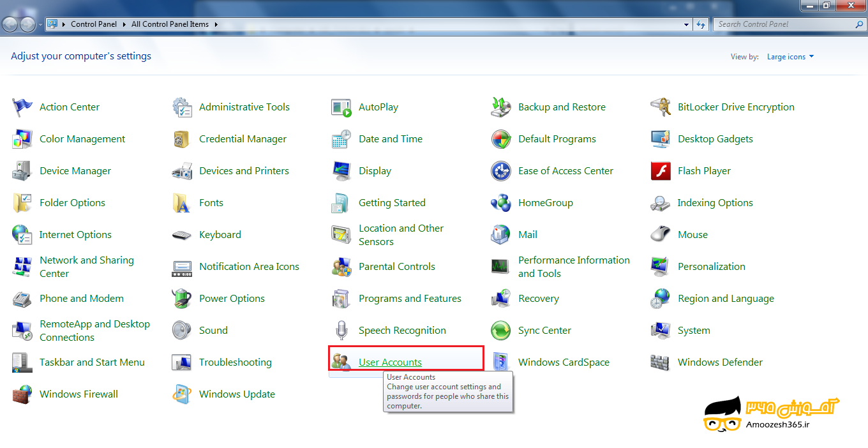Open the Getting Started link

pyautogui.click(x=392, y=203)
